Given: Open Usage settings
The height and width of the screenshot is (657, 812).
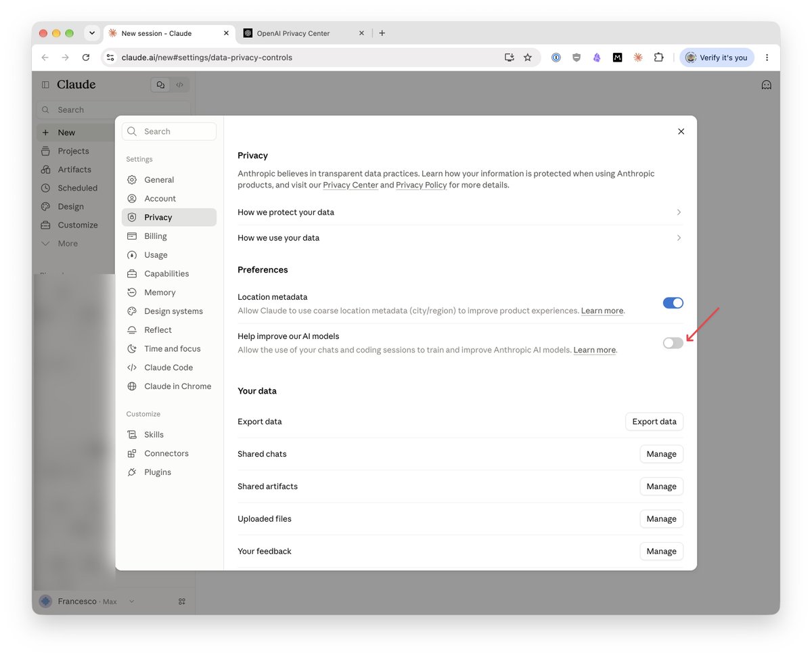Looking at the screenshot, I should (x=169, y=255).
